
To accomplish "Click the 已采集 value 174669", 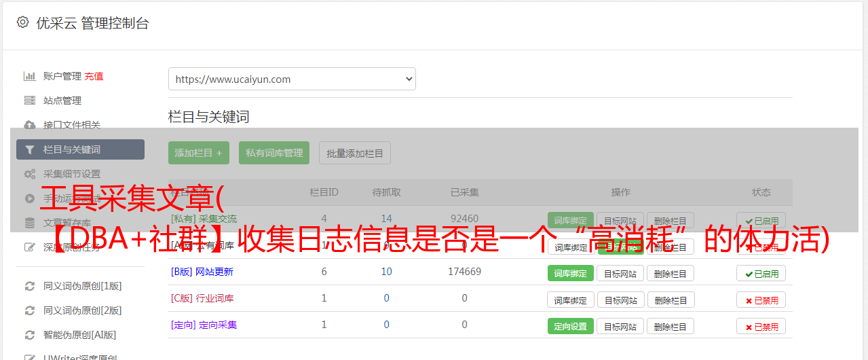I will coord(464,272).
